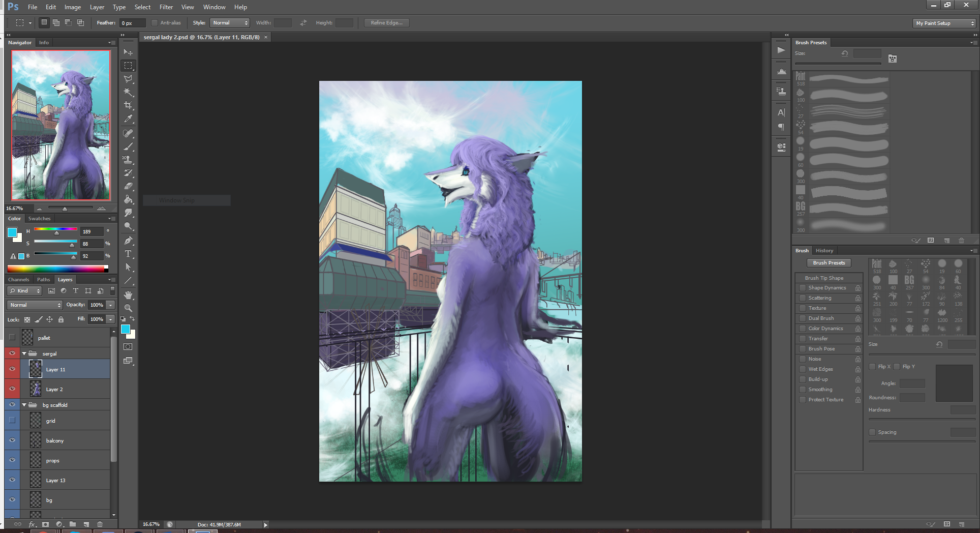This screenshot has width=980, height=533.
Task: Create new group folder icon in Layers
Action: (x=73, y=524)
